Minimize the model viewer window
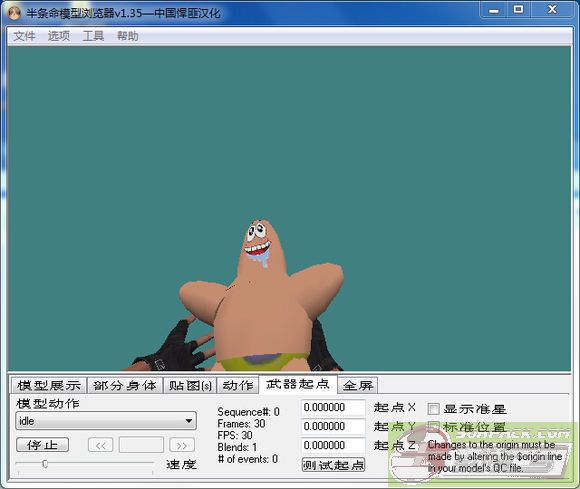The image size is (580, 489). (x=494, y=10)
